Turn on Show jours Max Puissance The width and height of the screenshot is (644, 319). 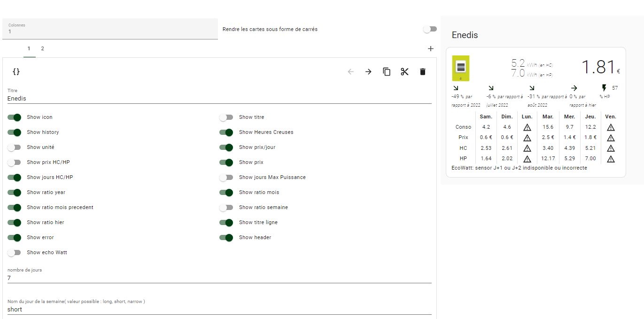[226, 178]
